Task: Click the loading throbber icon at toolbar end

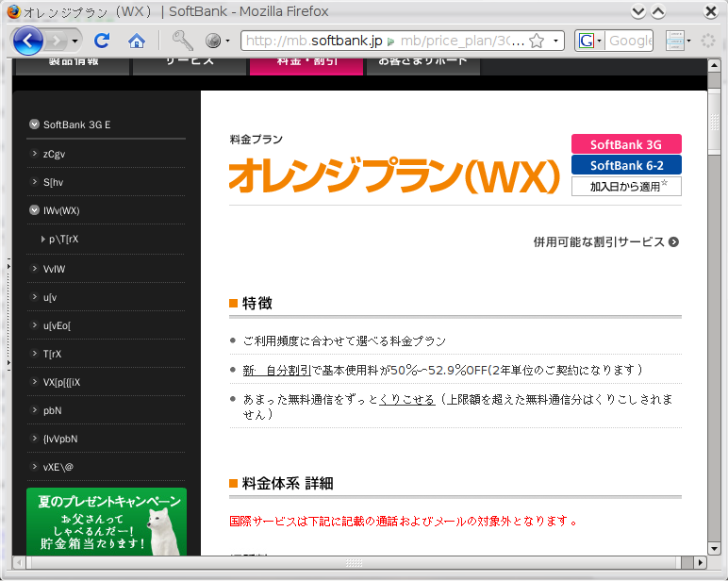Action: coord(707,41)
